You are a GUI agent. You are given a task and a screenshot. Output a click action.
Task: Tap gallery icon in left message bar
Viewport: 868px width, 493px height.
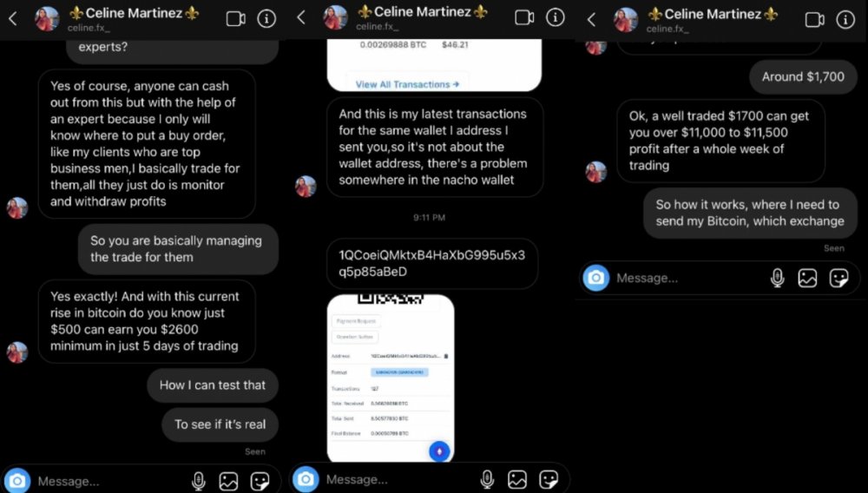pyautogui.click(x=228, y=481)
